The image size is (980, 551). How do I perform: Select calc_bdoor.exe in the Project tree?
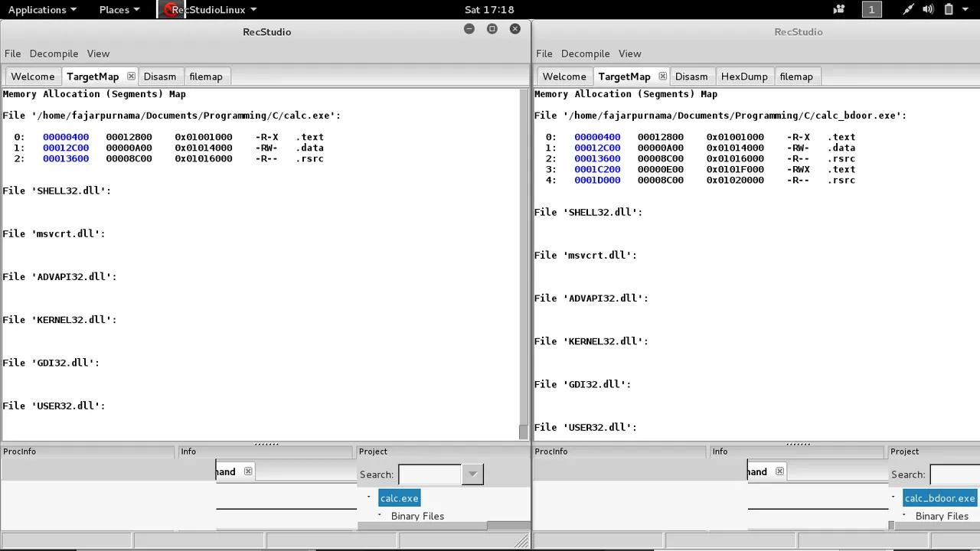(x=939, y=498)
